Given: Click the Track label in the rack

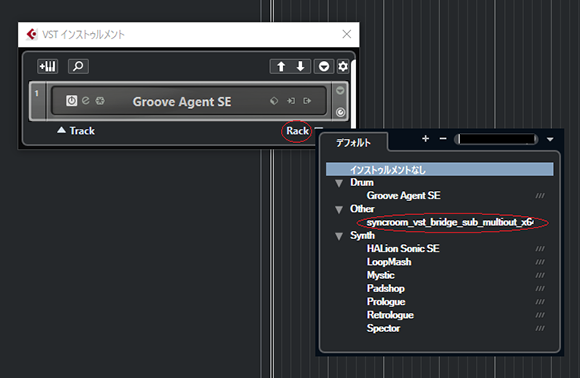Looking at the screenshot, I should click(x=82, y=131).
